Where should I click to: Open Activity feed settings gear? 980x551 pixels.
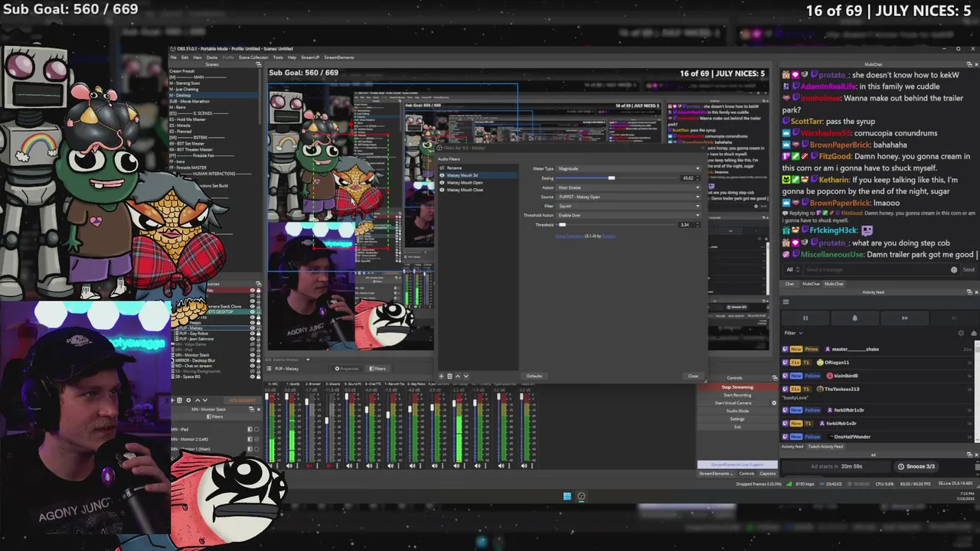961,333
